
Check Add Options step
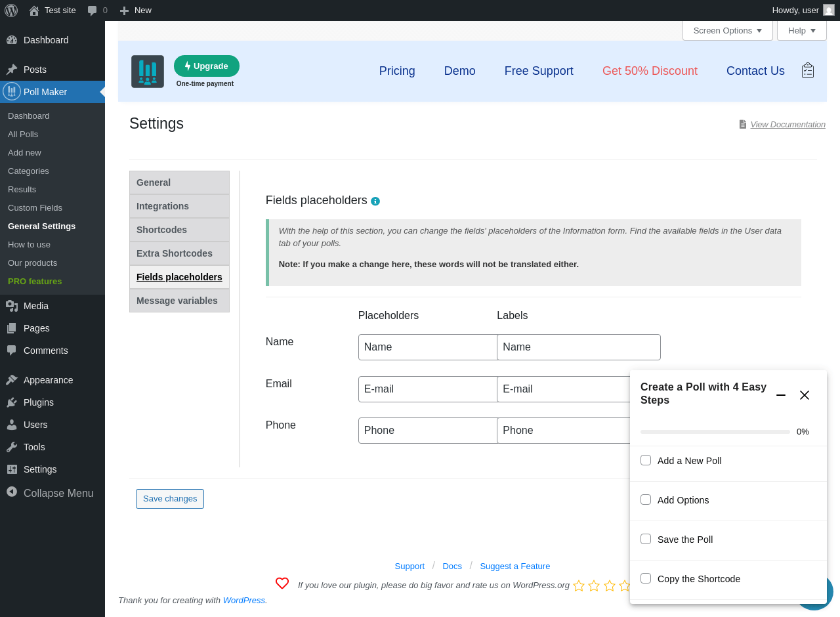646,500
